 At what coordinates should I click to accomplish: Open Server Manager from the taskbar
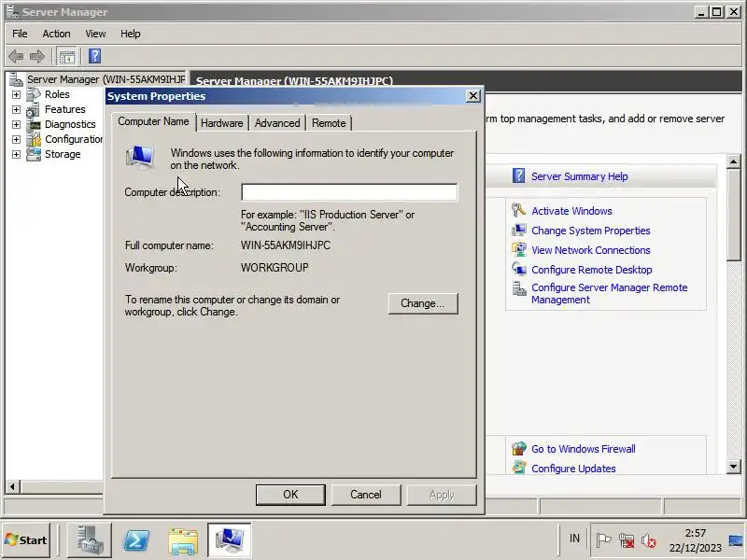[90, 540]
